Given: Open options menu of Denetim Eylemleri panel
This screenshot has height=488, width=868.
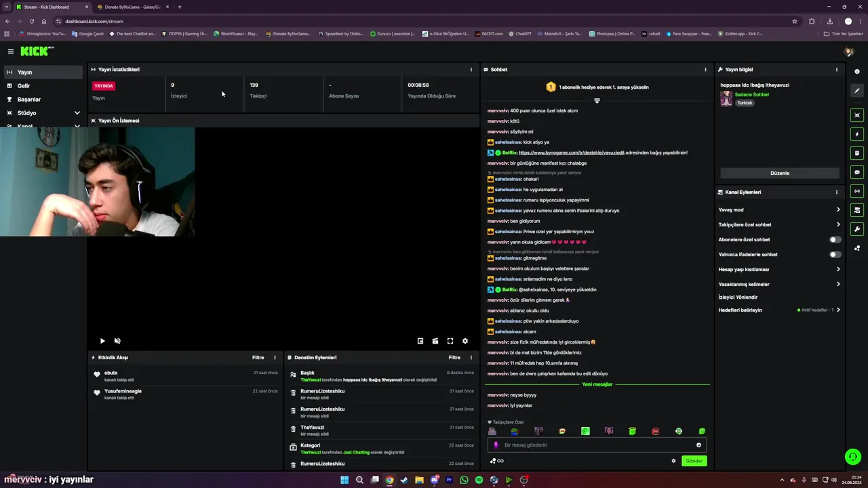Looking at the screenshot, I should 471,357.
